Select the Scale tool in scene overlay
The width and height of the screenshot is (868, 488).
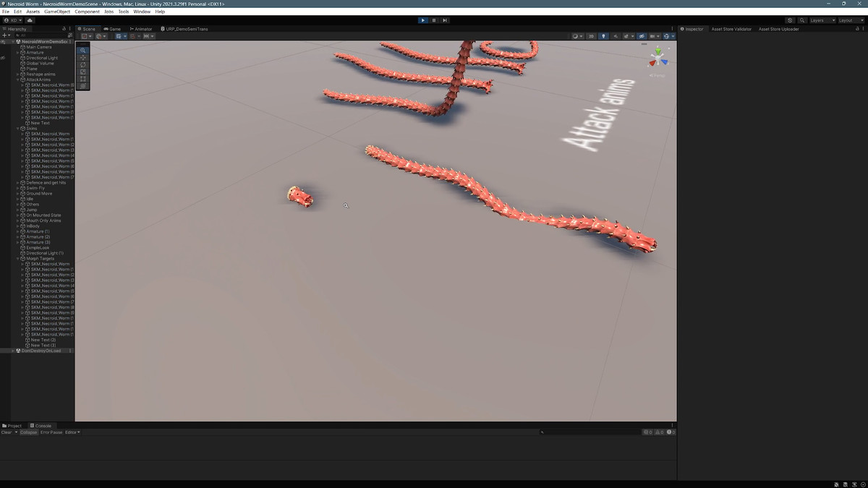(83, 72)
